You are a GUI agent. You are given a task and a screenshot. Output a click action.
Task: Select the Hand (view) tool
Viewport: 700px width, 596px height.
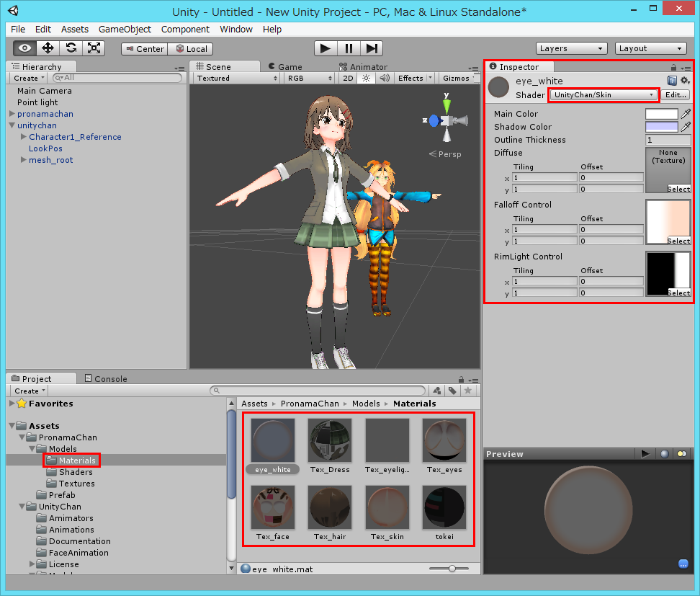tap(25, 48)
